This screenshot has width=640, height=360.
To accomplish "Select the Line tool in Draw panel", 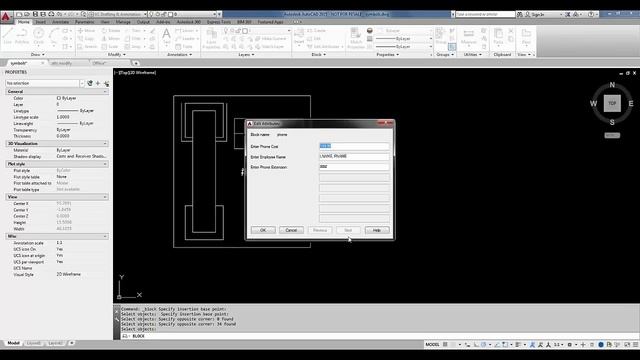I will click(7, 36).
